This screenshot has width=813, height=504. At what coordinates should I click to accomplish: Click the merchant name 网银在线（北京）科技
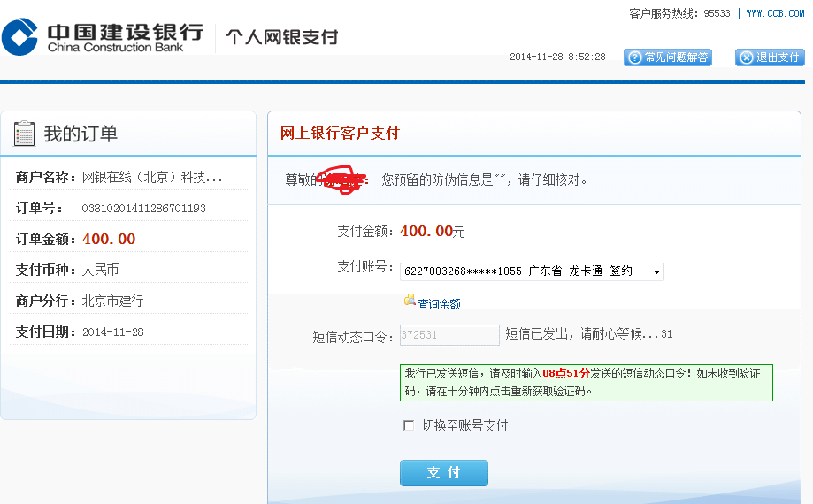coord(151,177)
